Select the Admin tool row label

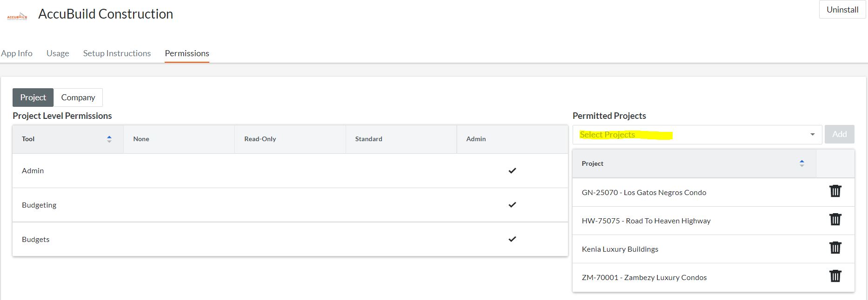tap(33, 171)
